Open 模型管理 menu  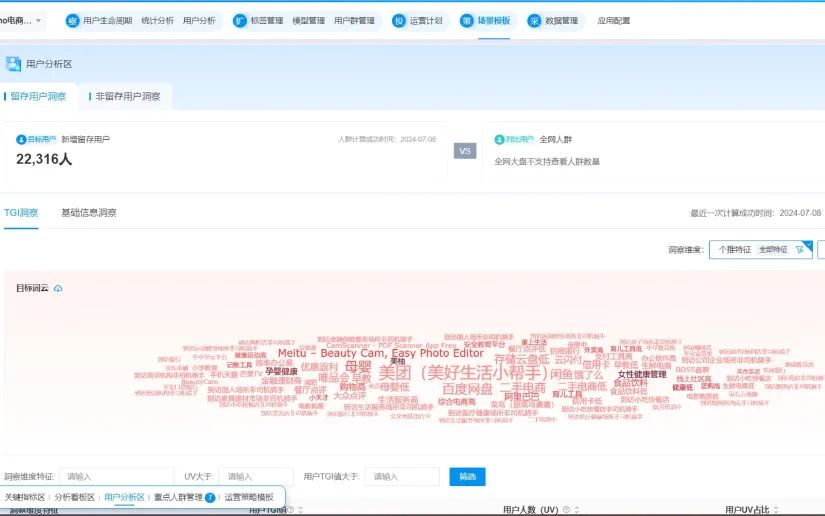tap(308, 21)
